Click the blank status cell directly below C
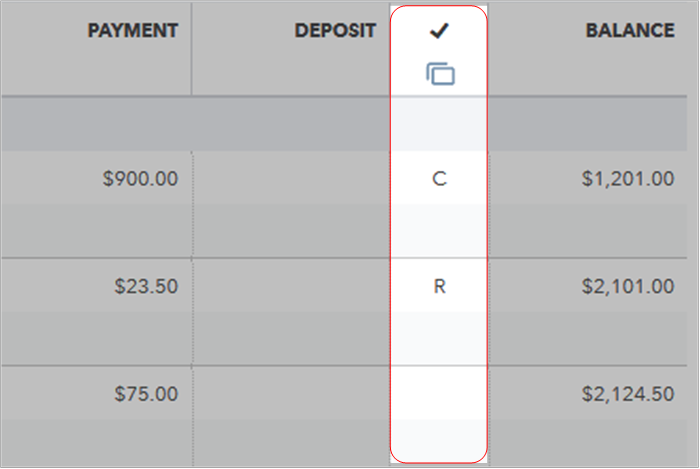This screenshot has width=700, height=469. [439, 231]
